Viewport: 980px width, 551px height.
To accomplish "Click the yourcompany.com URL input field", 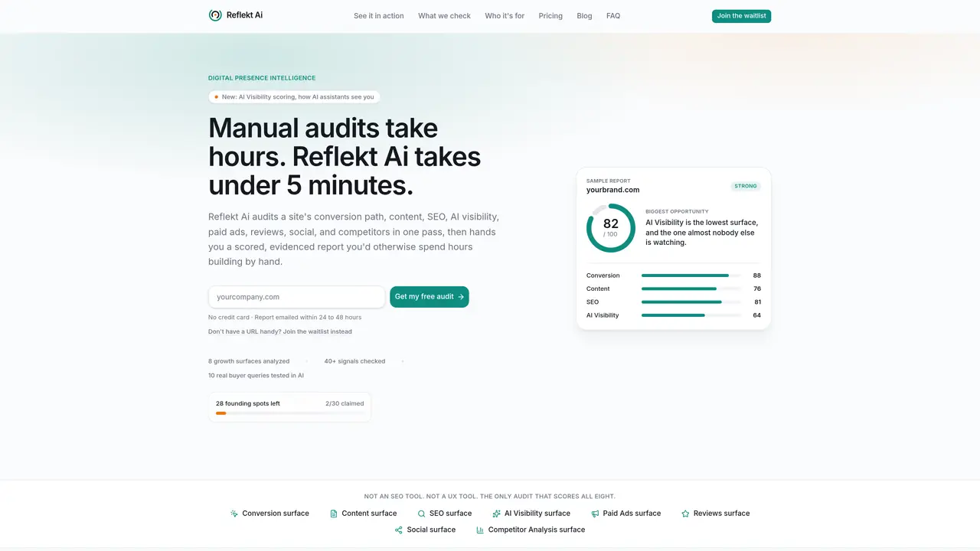I will coord(296,297).
